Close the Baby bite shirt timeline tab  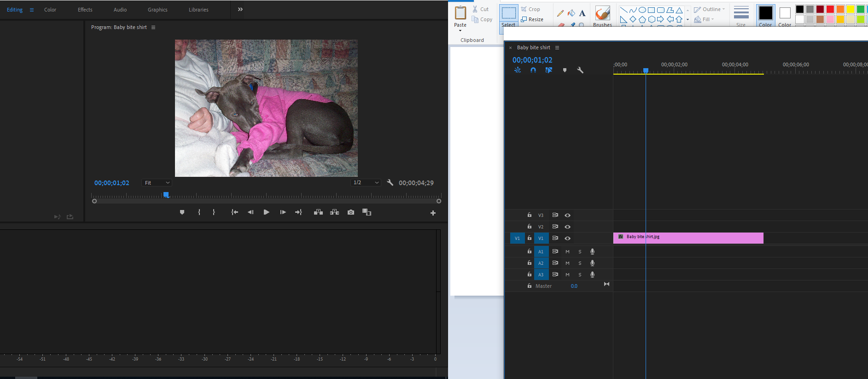(x=510, y=47)
